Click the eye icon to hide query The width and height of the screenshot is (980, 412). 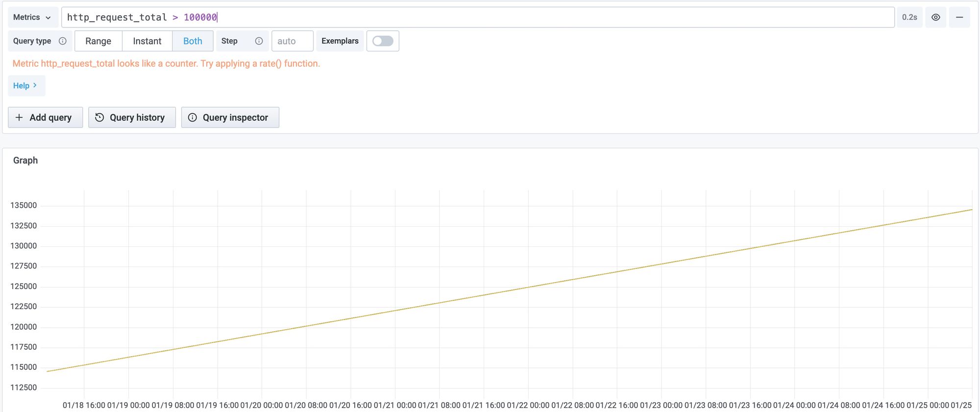point(935,17)
